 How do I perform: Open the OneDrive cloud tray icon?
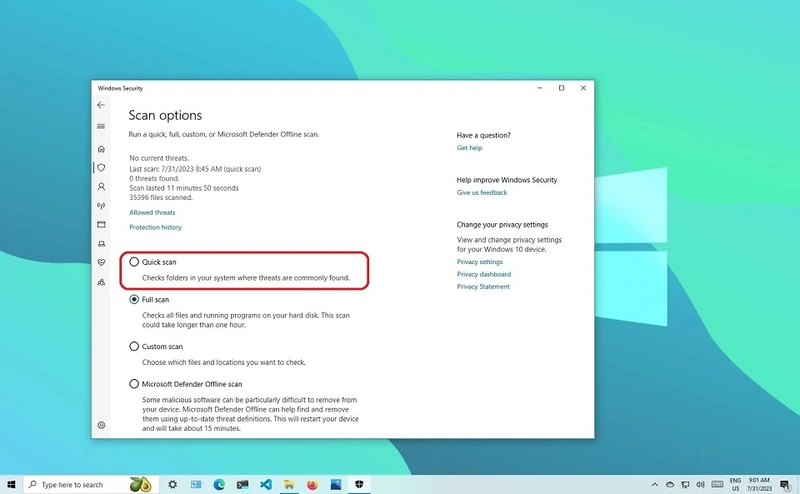670,484
